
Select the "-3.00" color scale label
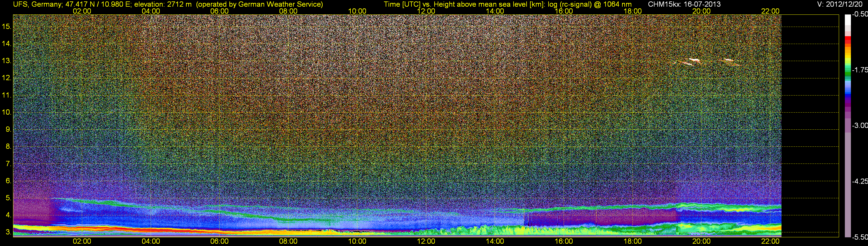click(x=860, y=125)
